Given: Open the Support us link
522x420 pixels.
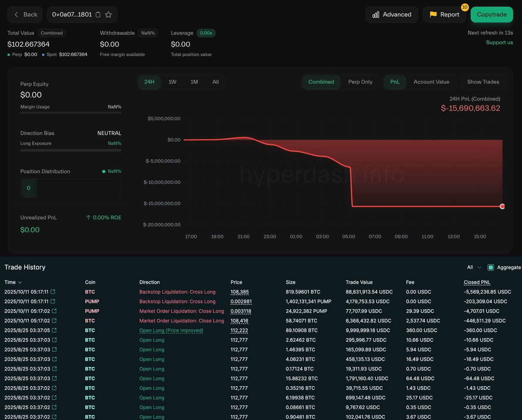Looking at the screenshot, I should [x=499, y=42].
